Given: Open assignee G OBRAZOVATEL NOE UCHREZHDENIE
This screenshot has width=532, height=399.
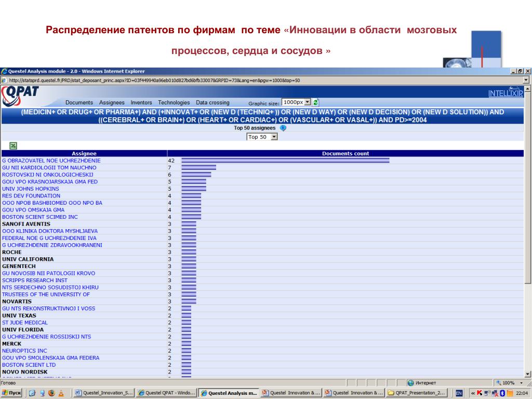Looking at the screenshot, I should (x=51, y=161).
